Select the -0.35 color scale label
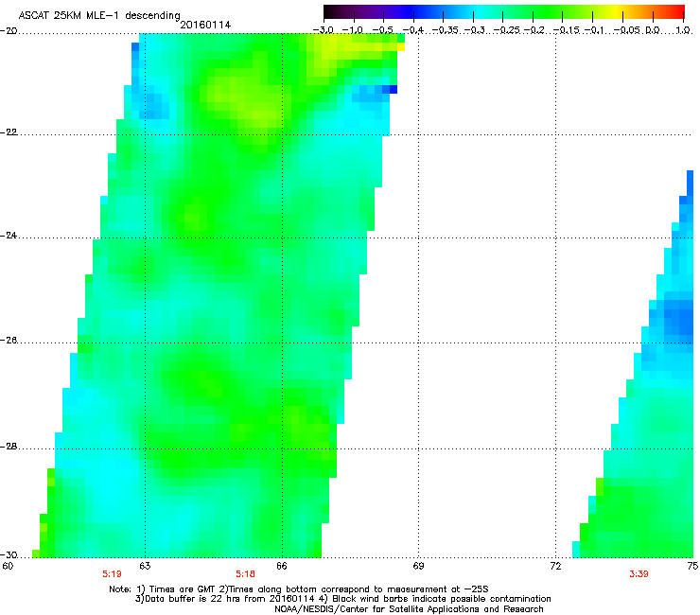The image size is (700, 615). pos(446,30)
